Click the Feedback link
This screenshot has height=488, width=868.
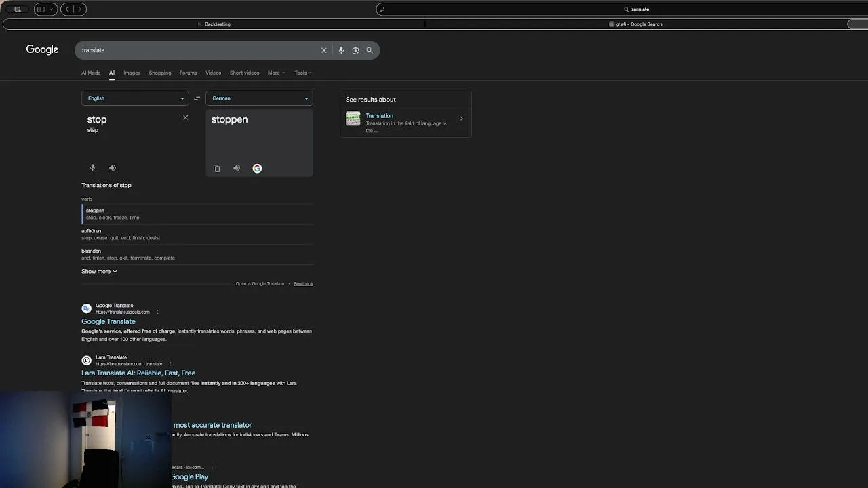point(303,283)
